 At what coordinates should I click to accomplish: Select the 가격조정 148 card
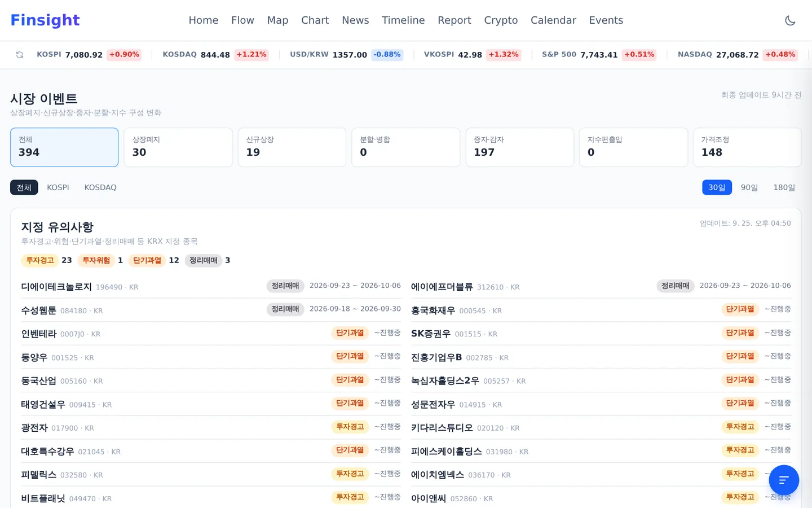[747, 147]
